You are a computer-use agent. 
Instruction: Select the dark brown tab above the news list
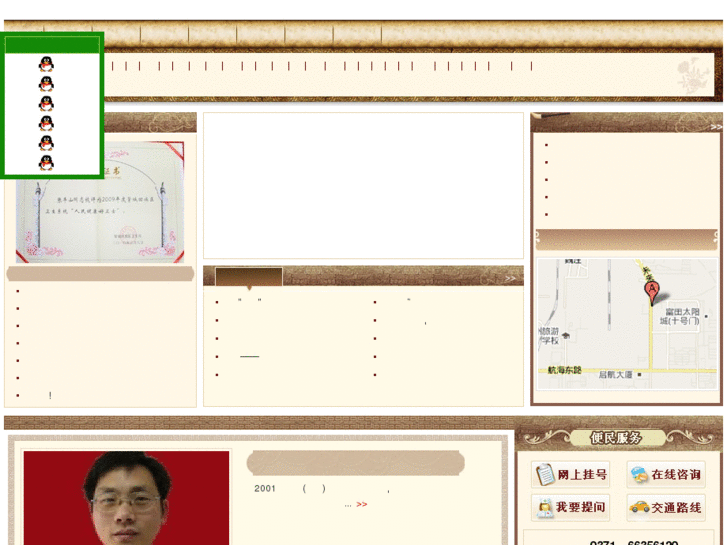(249, 277)
